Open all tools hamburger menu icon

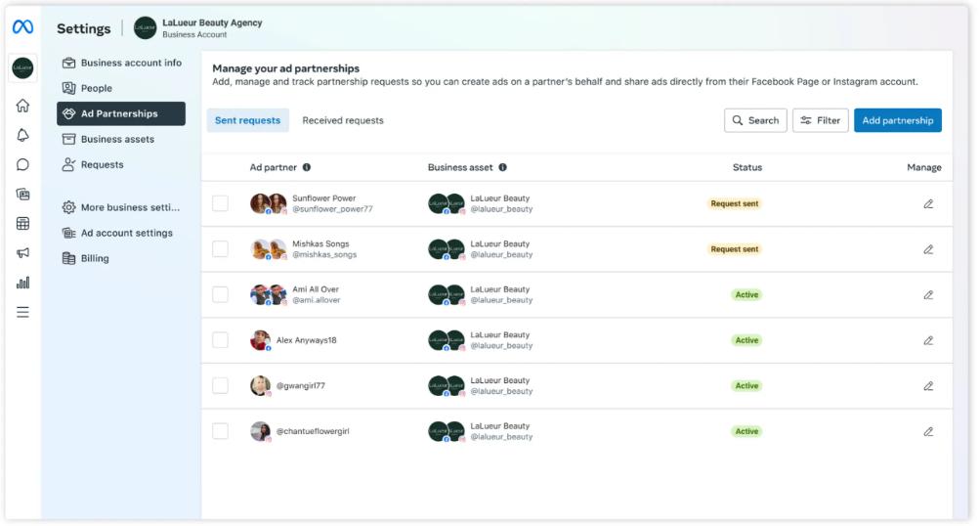pos(22,312)
